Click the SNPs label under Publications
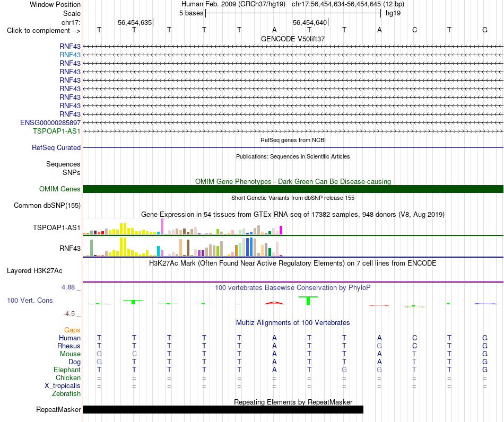This screenshot has width=504, height=422. point(72,173)
